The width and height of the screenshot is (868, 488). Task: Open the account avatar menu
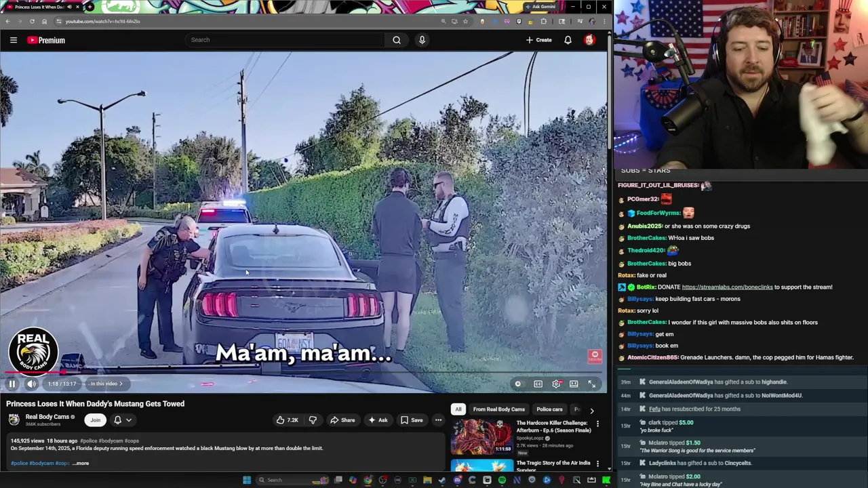click(x=589, y=40)
